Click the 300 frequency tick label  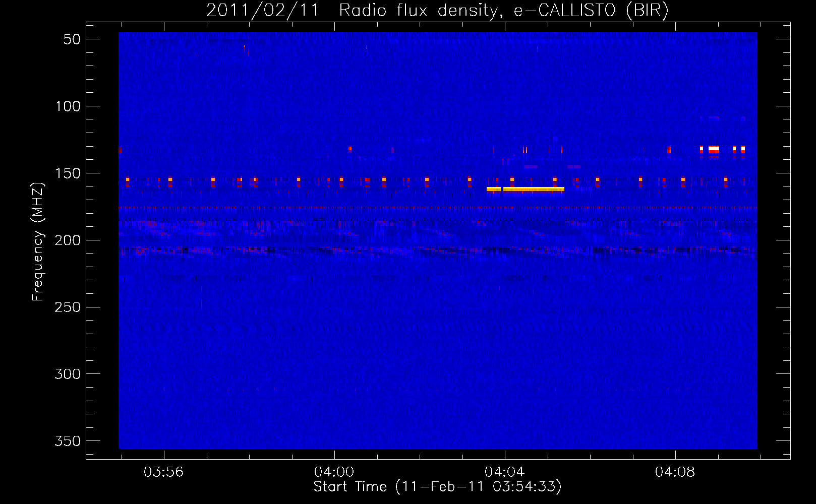coord(68,374)
